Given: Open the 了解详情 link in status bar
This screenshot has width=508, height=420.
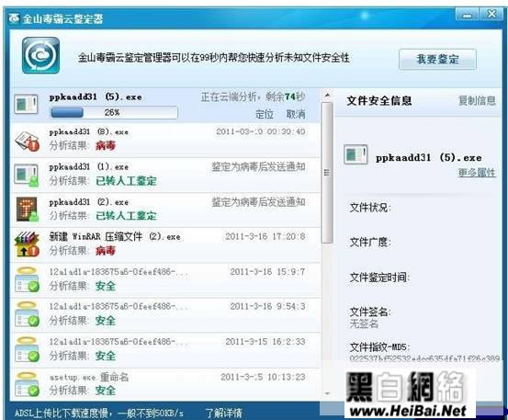Looking at the screenshot, I should [224, 413].
